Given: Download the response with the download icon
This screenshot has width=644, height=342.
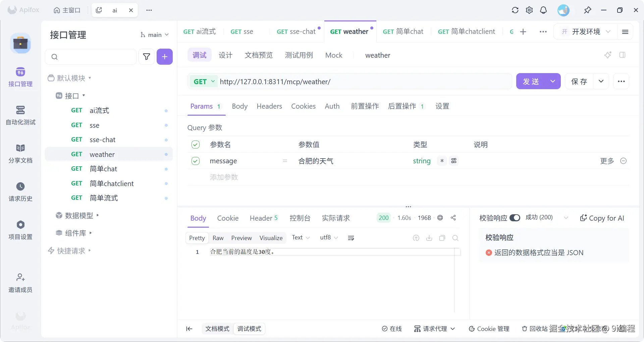Looking at the screenshot, I should (x=429, y=238).
